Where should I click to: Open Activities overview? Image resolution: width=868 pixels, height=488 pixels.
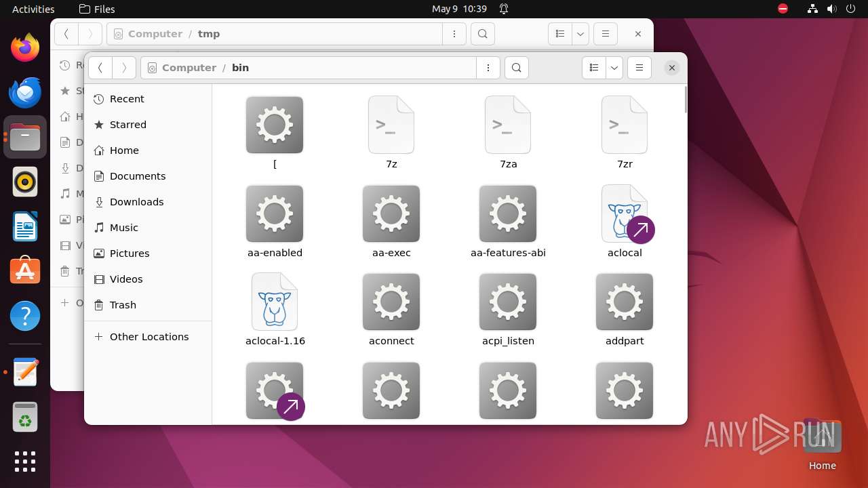click(33, 9)
